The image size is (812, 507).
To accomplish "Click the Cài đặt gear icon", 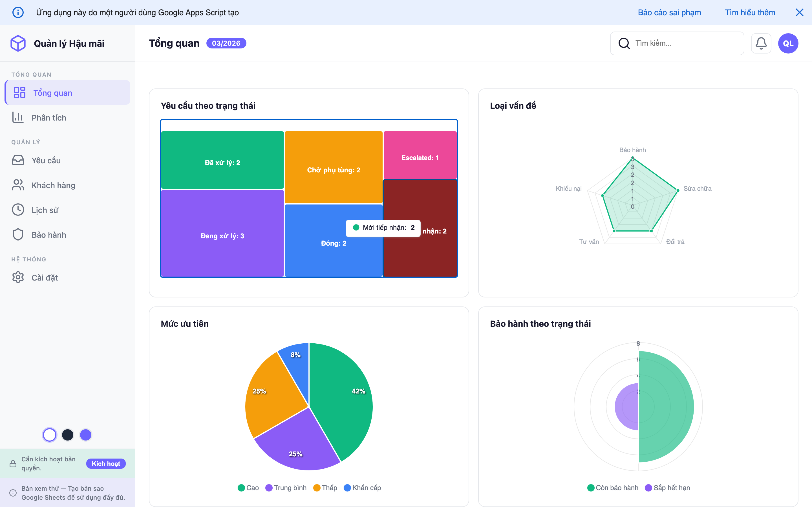I will [x=18, y=278].
